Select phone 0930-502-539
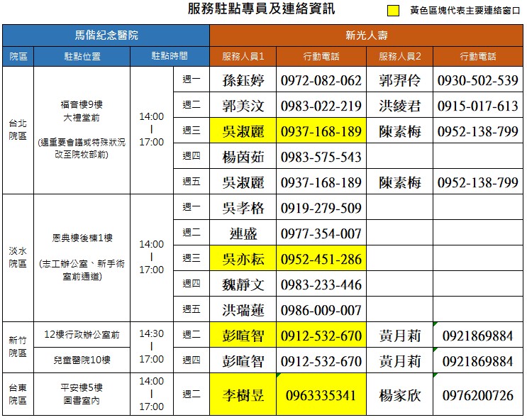Screen dimensions: 527x420 (478, 80)
